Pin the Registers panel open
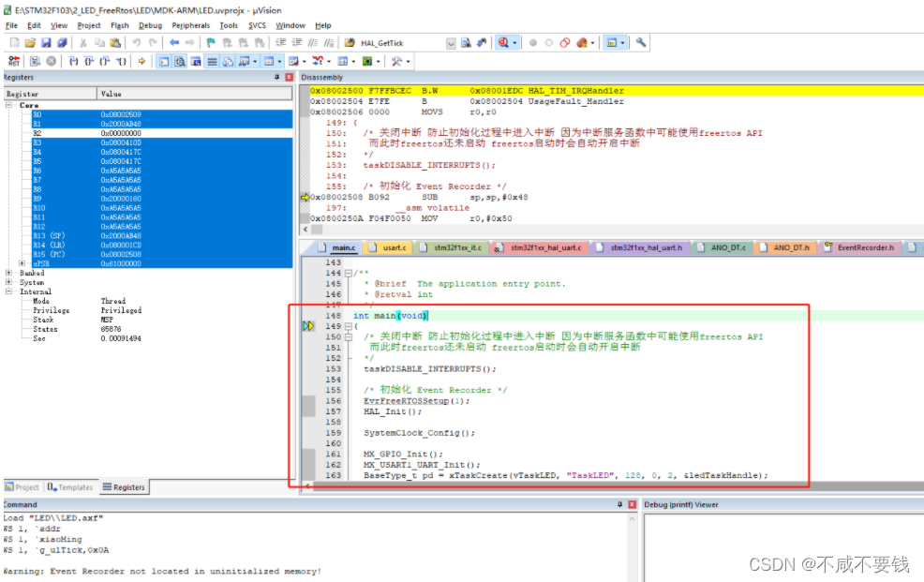 point(276,77)
